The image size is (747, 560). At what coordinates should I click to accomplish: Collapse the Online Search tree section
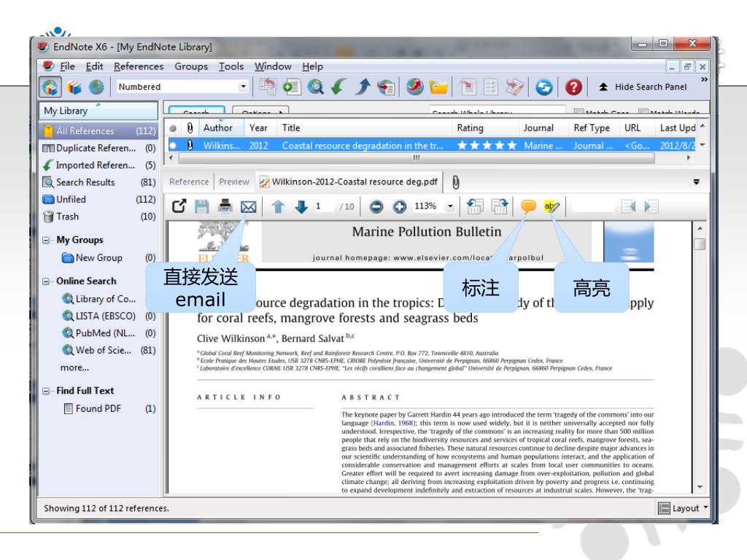46,281
